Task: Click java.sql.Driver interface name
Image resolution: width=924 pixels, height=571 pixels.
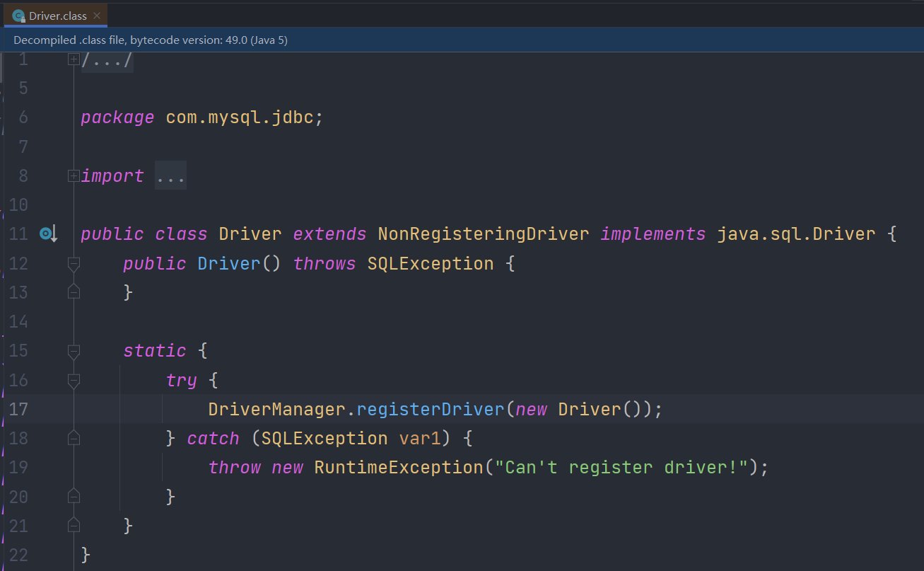Action: click(796, 234)
